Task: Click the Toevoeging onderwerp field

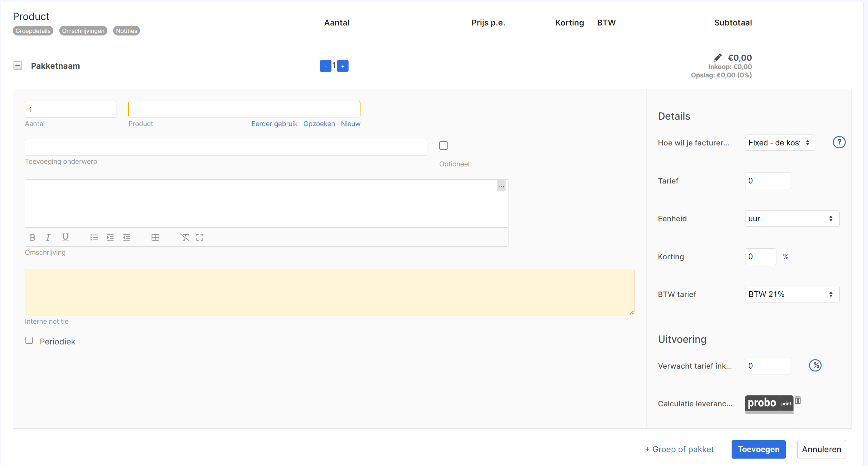Action: coord(226,147)
